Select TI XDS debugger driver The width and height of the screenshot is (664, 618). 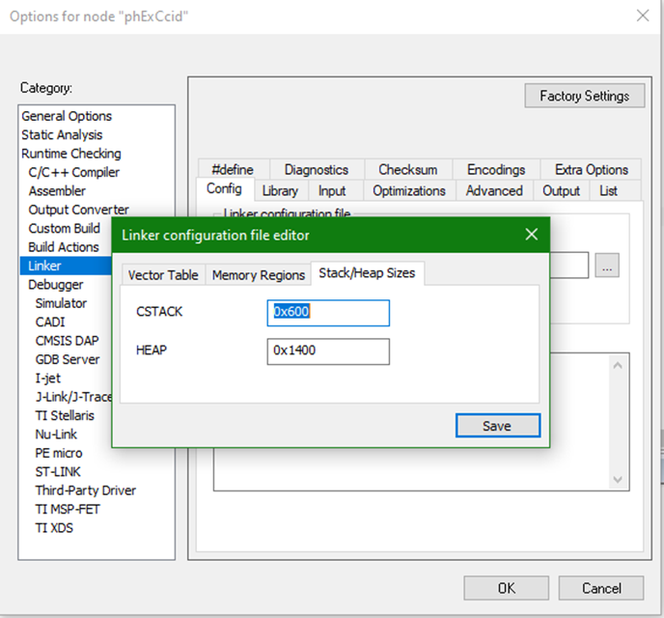(54, 528)
